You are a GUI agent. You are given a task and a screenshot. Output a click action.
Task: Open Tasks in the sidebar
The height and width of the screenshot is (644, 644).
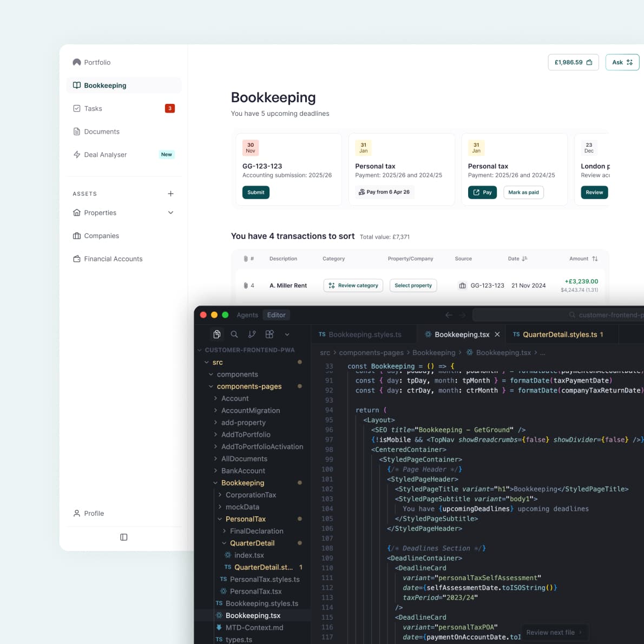[93, 109]
